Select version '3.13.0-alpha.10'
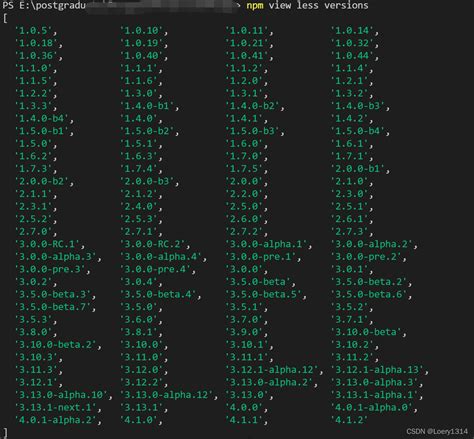The image size is (474, 439). (x=61, y=395)
